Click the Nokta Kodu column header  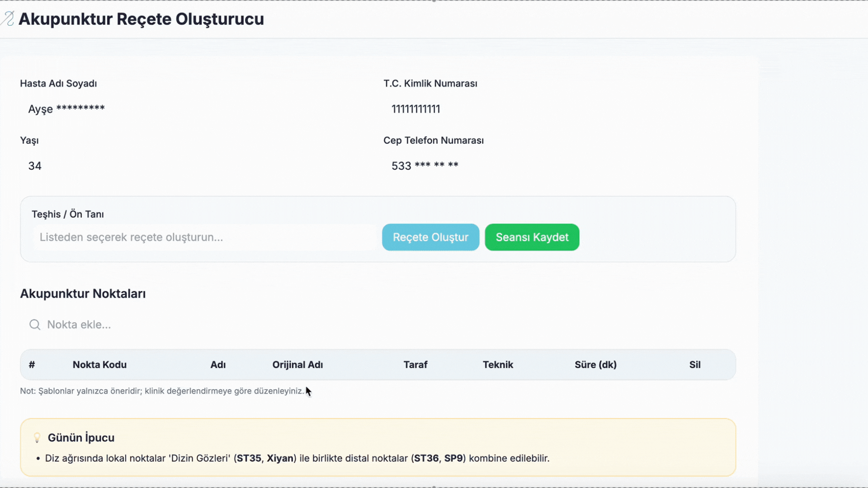(99, 365)
